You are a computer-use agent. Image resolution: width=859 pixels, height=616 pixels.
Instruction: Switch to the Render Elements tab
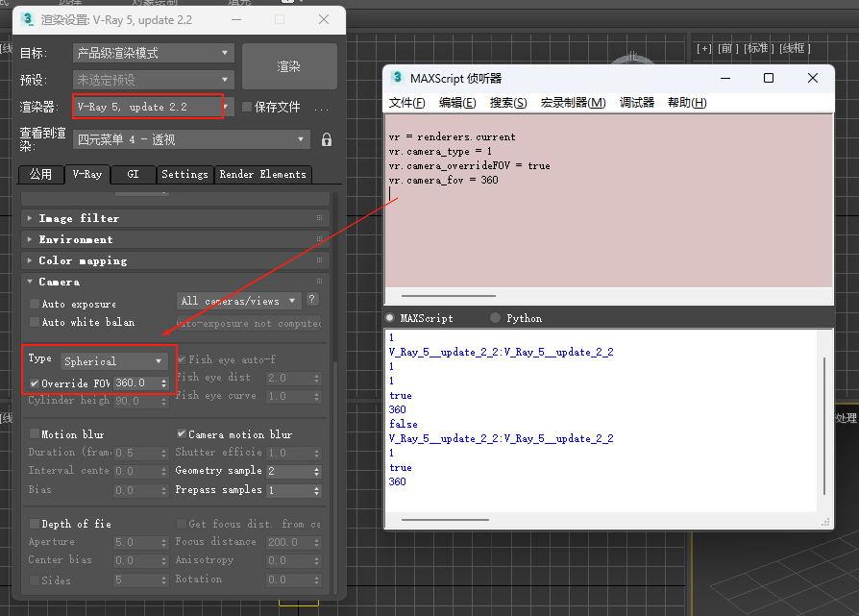(x=263, y=174)
